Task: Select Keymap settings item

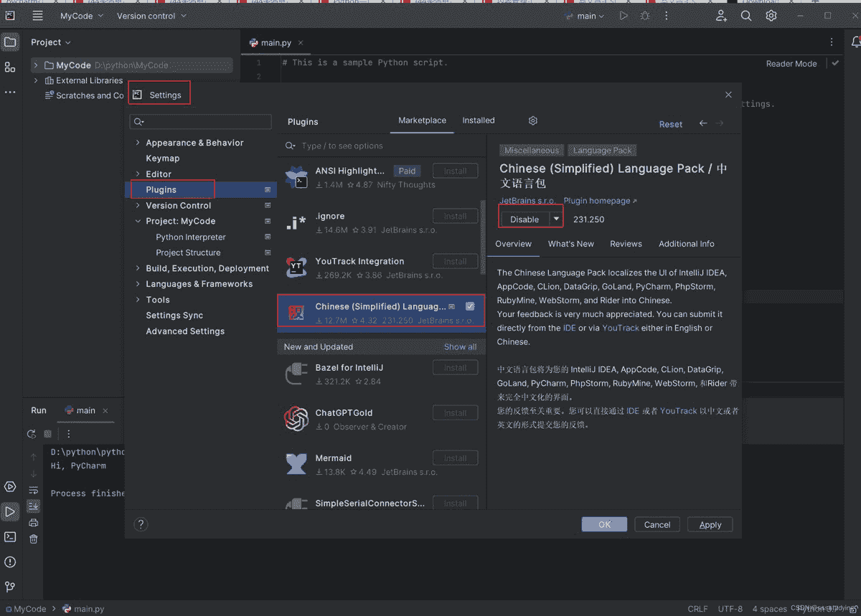Action: click(x=163, y=158)
